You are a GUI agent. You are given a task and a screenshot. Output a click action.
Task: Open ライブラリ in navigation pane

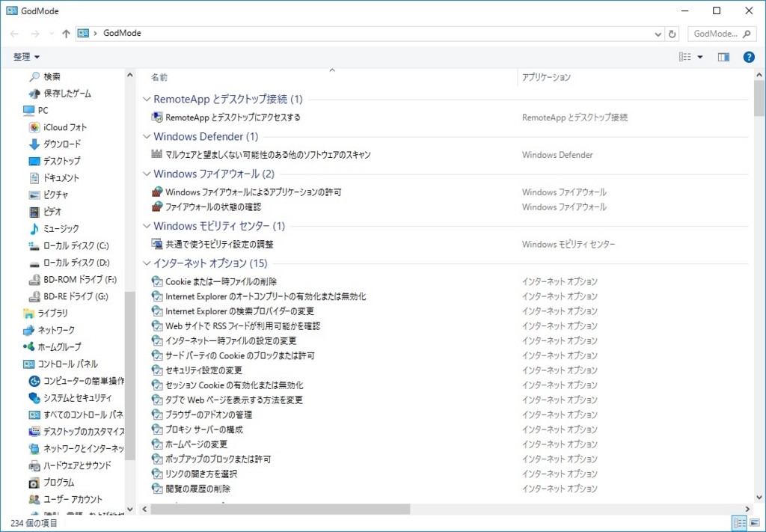(53, 314)
